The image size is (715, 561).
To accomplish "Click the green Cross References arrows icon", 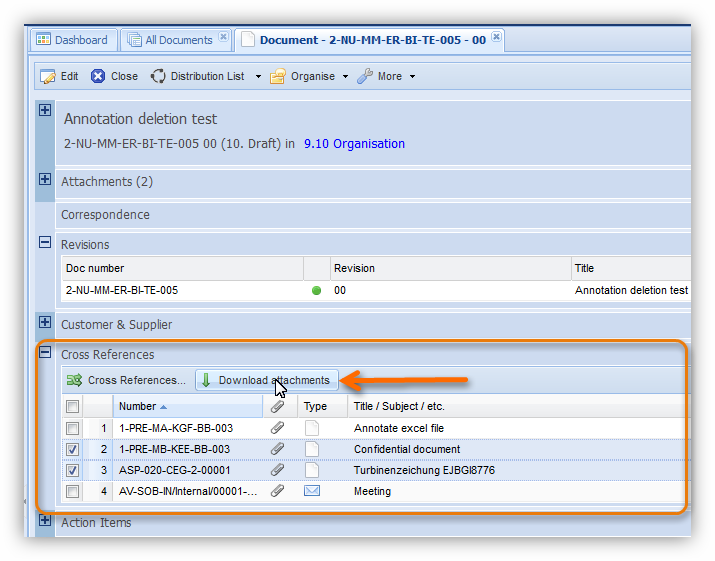I will click(74, 380).
